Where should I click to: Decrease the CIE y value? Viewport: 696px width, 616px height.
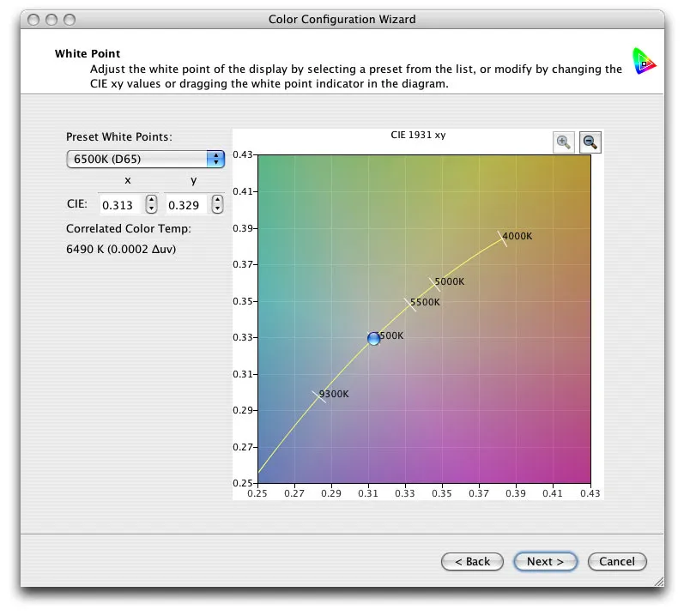tap(217, 209)
